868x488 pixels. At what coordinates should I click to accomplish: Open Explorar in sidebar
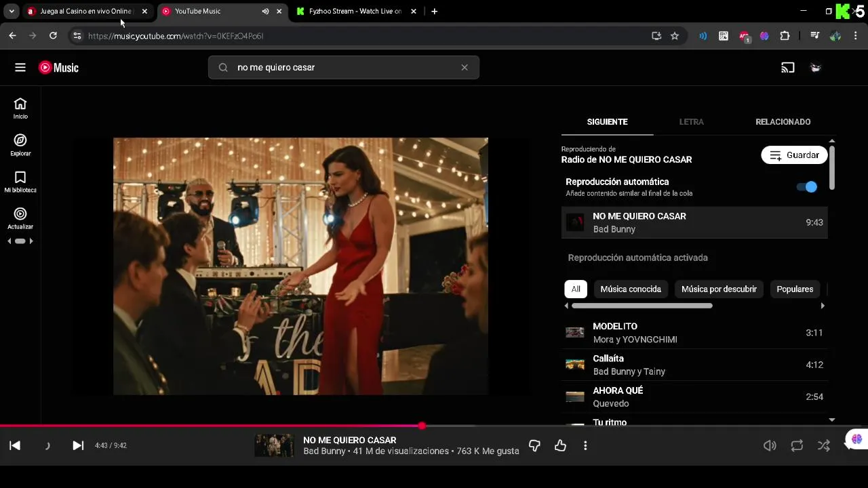pos(20,144)
